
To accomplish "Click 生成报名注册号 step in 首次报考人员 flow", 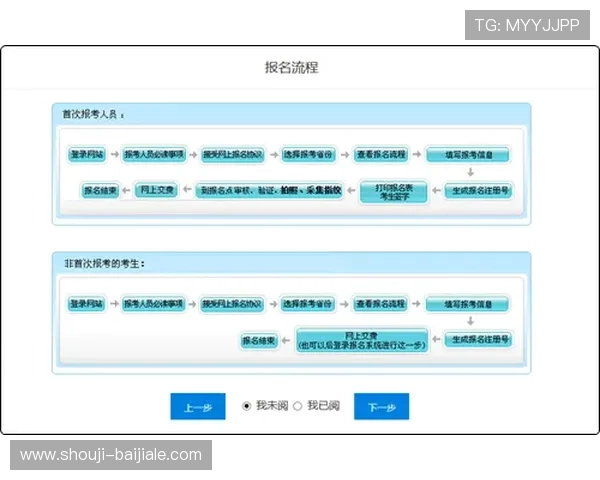I will click(x=479, y=190).
